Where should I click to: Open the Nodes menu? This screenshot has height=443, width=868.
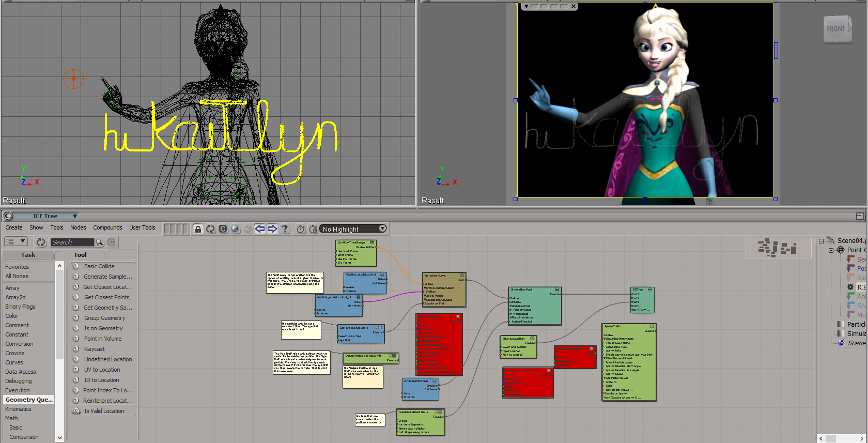[78, 227]
